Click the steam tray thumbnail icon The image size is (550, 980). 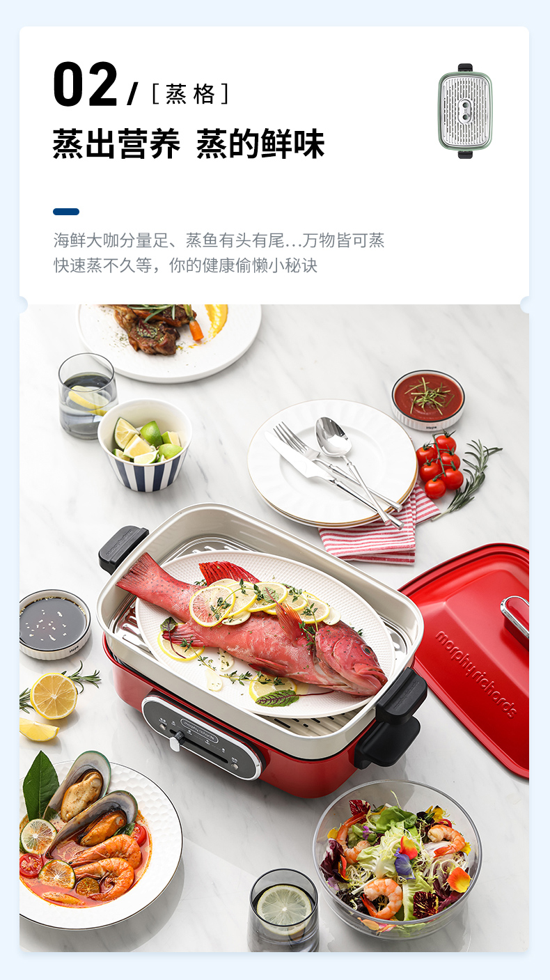tap(465, 111)
